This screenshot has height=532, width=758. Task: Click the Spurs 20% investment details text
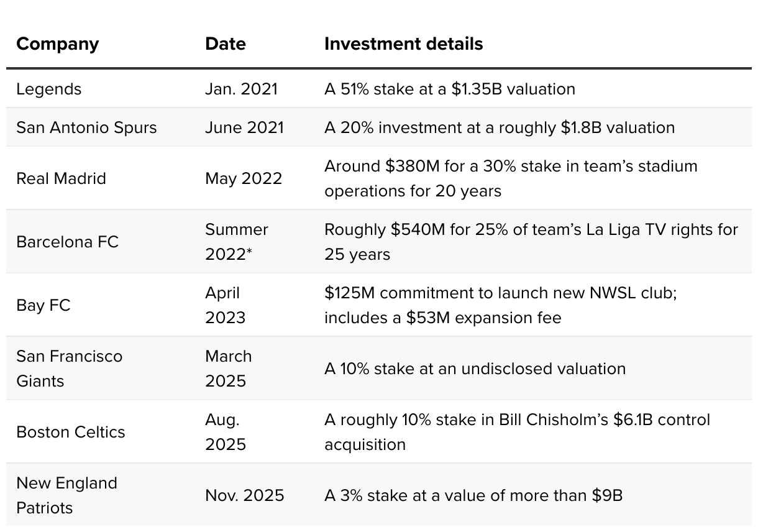click(499, 127)
